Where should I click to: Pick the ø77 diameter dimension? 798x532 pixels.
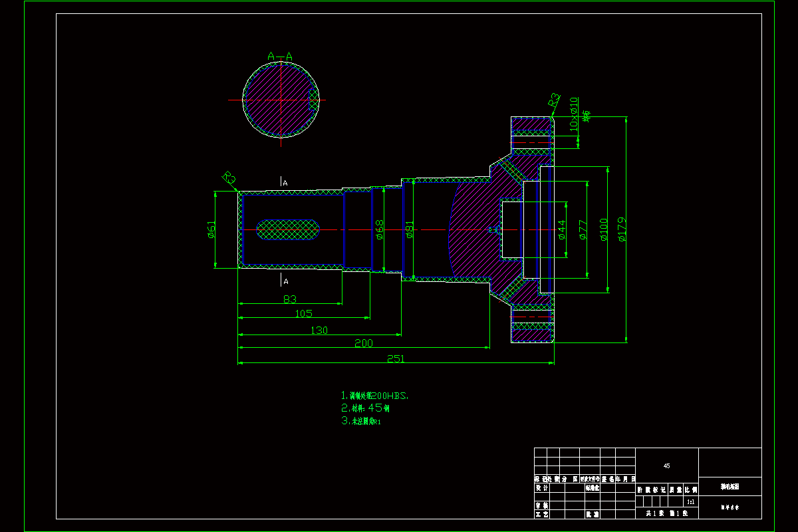coord(583,229)
